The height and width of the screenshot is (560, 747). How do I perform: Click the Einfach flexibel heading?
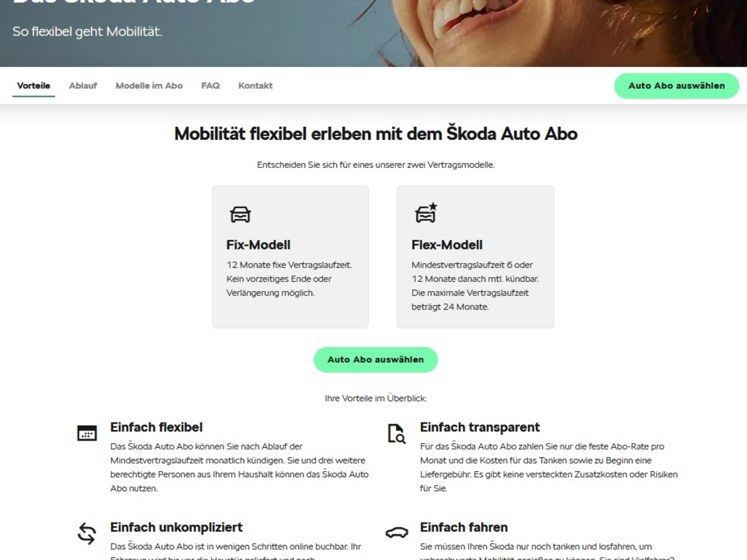click(x=156, y=427)
